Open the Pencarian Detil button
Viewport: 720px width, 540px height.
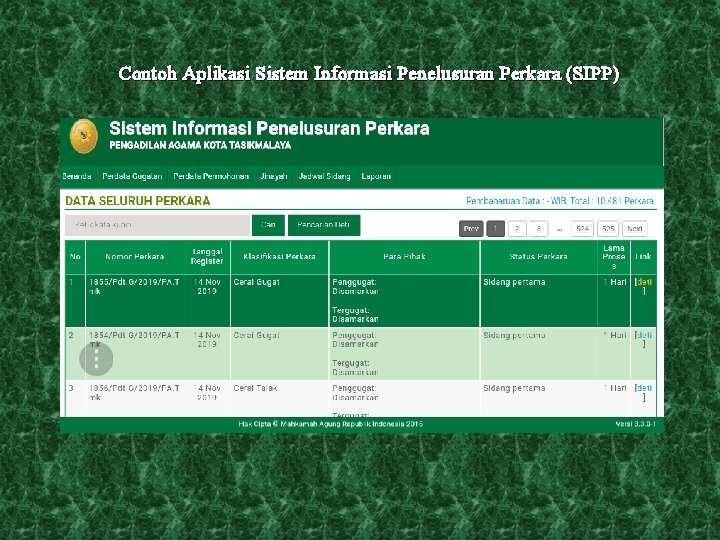coord(324,225)
